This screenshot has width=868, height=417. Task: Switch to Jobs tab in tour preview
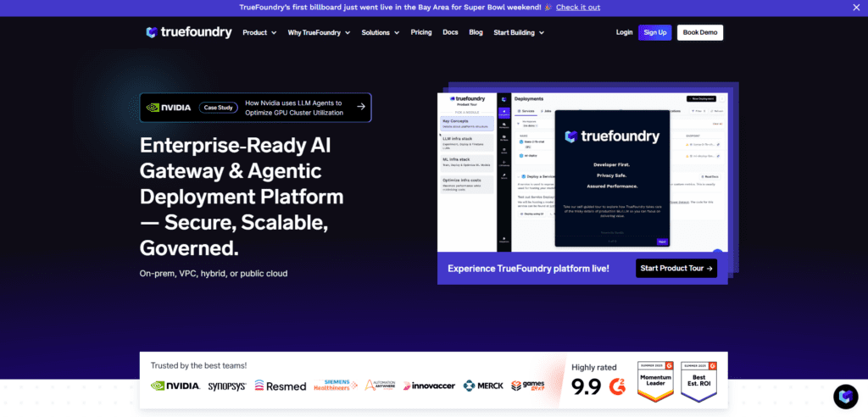546,111
